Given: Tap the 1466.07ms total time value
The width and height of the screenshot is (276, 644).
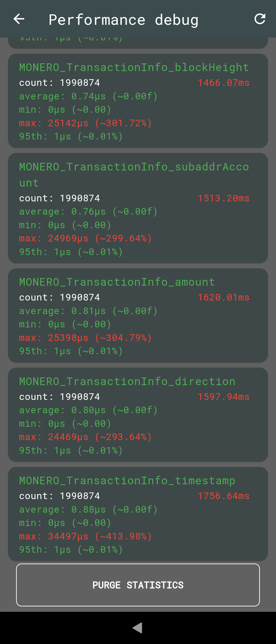Looking at the screenshot, I should (x=224, y=83).
